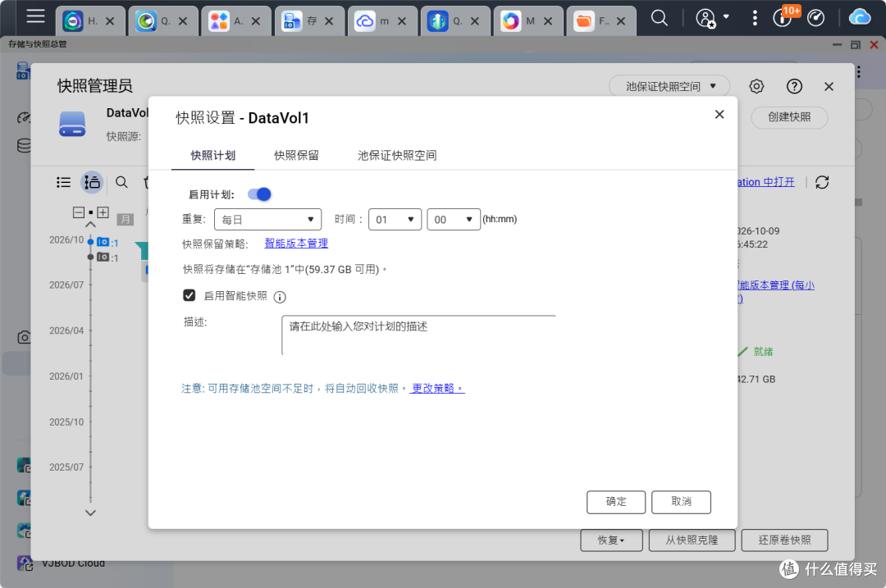Move timeline up with chevron
Screen dimensions: 886x588
pos(90,225)
